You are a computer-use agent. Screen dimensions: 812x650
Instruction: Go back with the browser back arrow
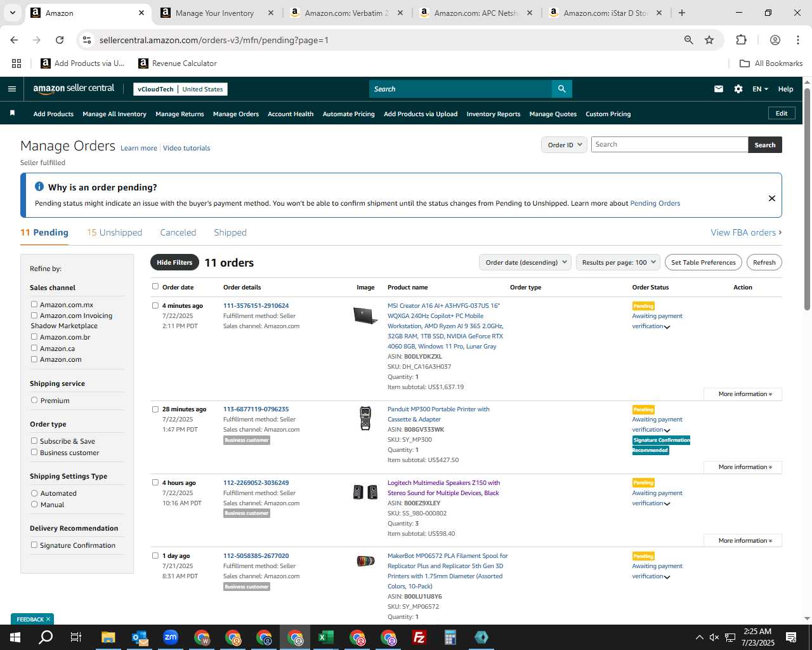pos(14,40)
